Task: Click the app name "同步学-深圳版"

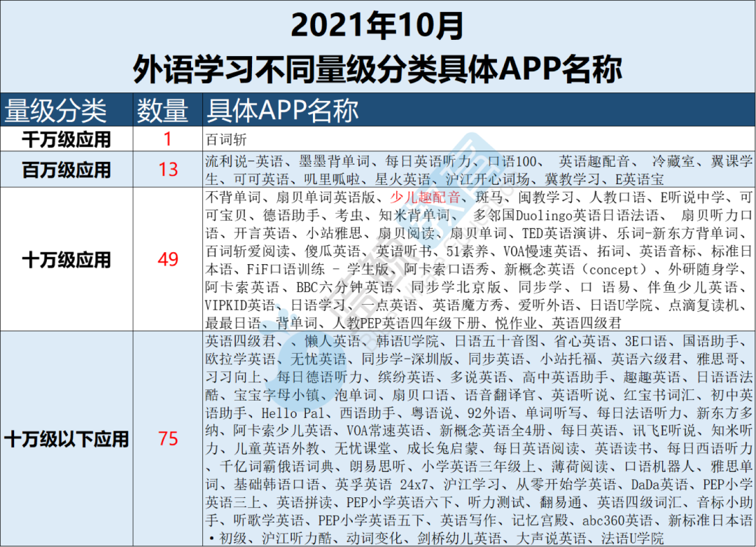Action: (407, 359)
